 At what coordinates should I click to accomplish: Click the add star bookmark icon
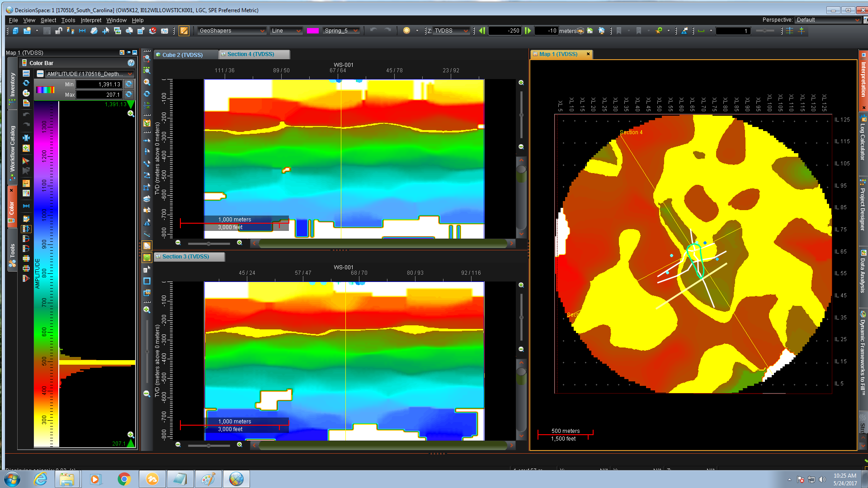[659, 31]
